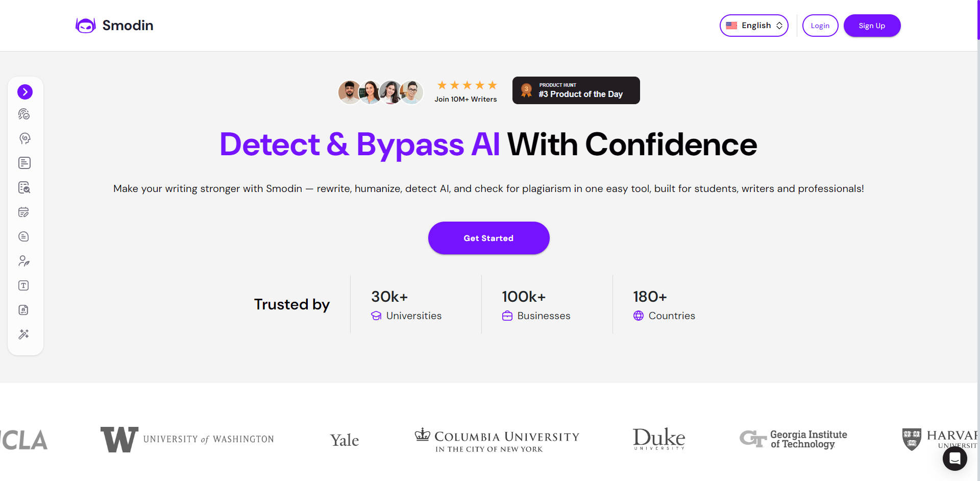The image size is (980, 481).
Task: Click the Columbia University logo
Action: (497, 440)
